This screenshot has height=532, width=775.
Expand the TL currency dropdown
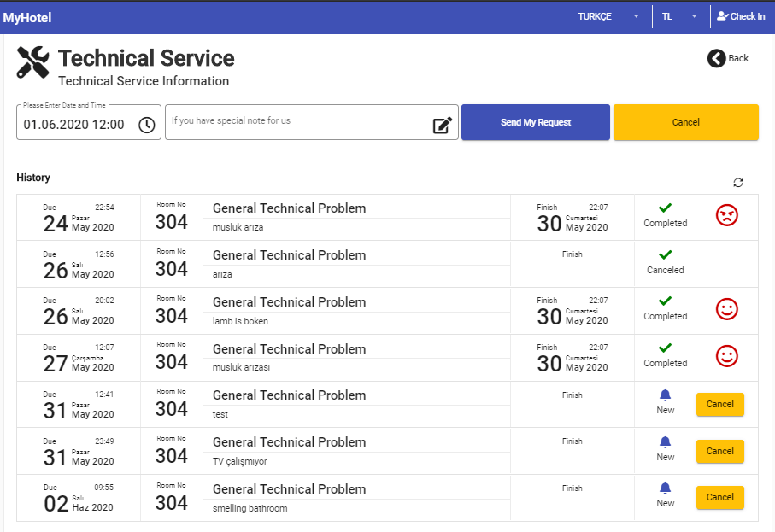click(x=680, y=16)
